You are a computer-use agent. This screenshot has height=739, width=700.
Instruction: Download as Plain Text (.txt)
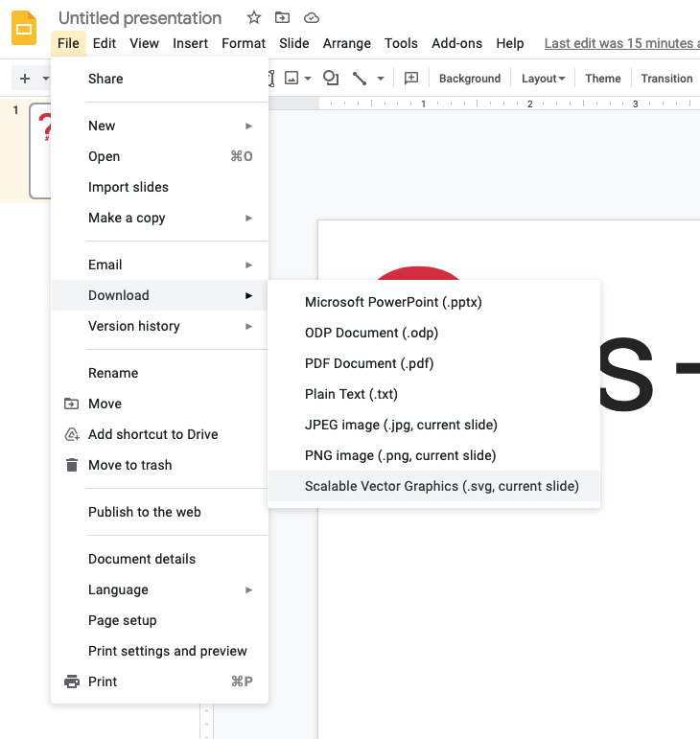point(433,394)
